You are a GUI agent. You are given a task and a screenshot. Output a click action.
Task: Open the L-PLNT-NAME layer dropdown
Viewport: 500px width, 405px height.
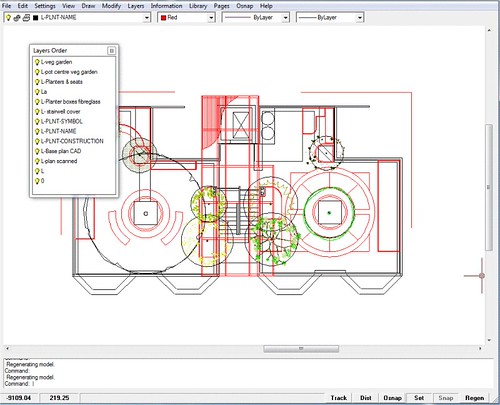pos(147,18)
